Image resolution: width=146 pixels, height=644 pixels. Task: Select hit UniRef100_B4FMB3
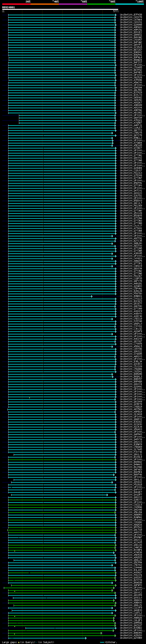click(131, 72)
